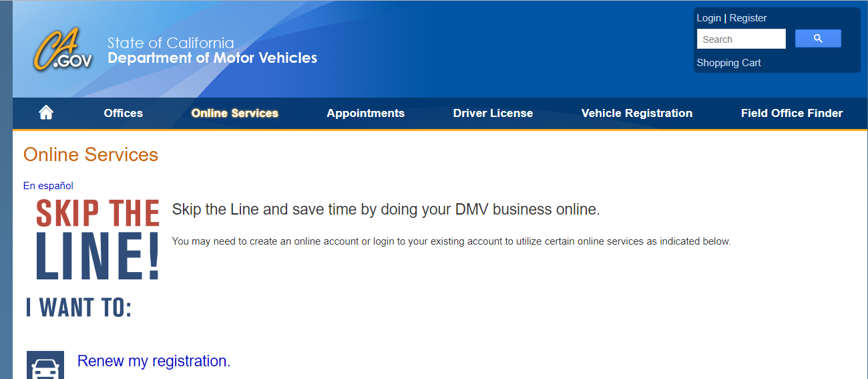The width and height of the screenshot is (868, 379).
Task: Switch to Spanish via En español link
Action: point(48,186)
